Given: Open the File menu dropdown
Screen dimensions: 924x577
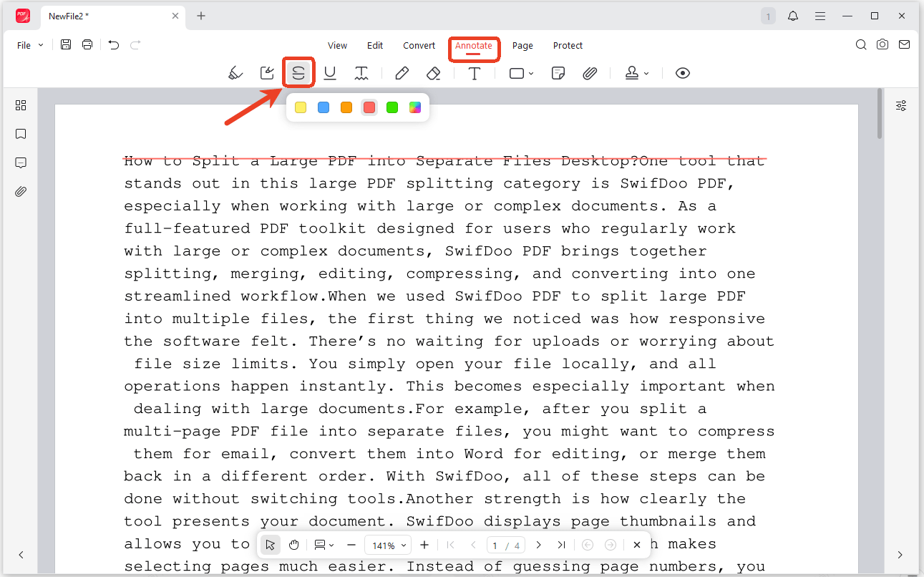Looking at the screenshot, I should click(30, 45).
